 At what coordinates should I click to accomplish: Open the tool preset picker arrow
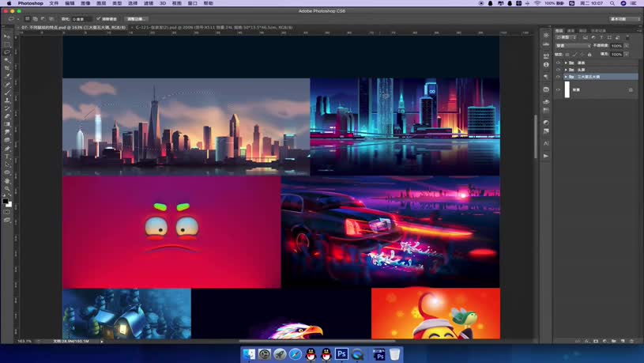pyautogui.click(x=18, y=19)
